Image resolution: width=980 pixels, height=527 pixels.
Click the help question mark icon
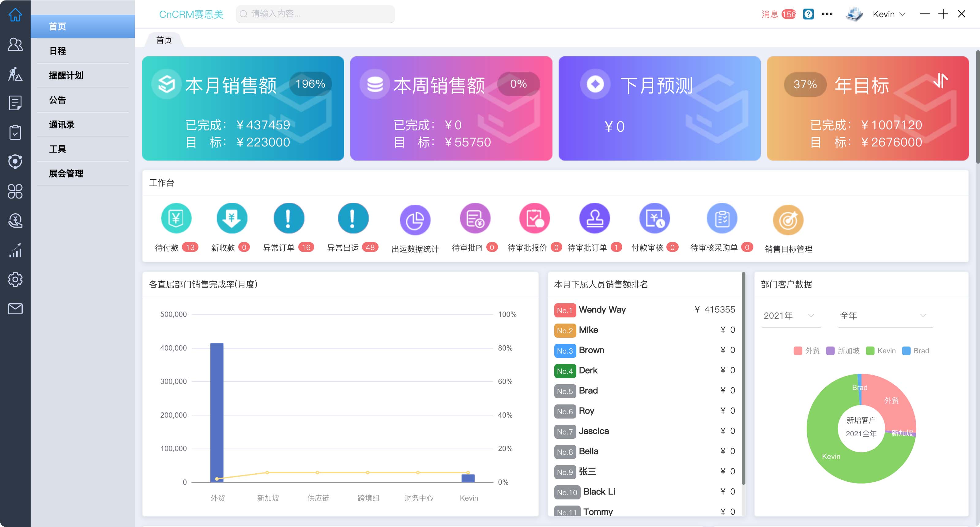coord(808,14)
